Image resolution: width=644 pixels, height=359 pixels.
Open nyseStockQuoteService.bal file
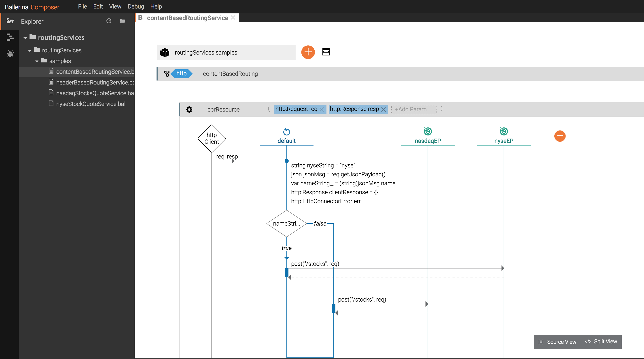(x=91, y=104)
